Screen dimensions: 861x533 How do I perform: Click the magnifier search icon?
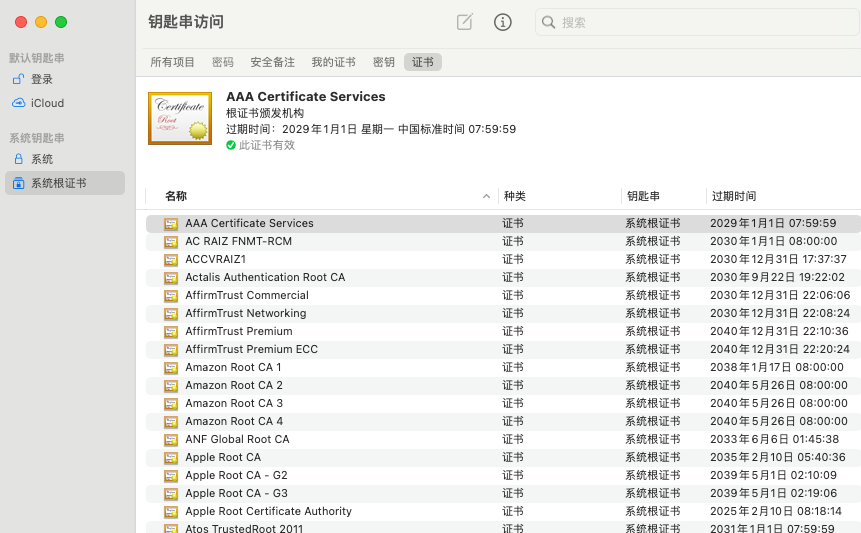coord(548,23)
